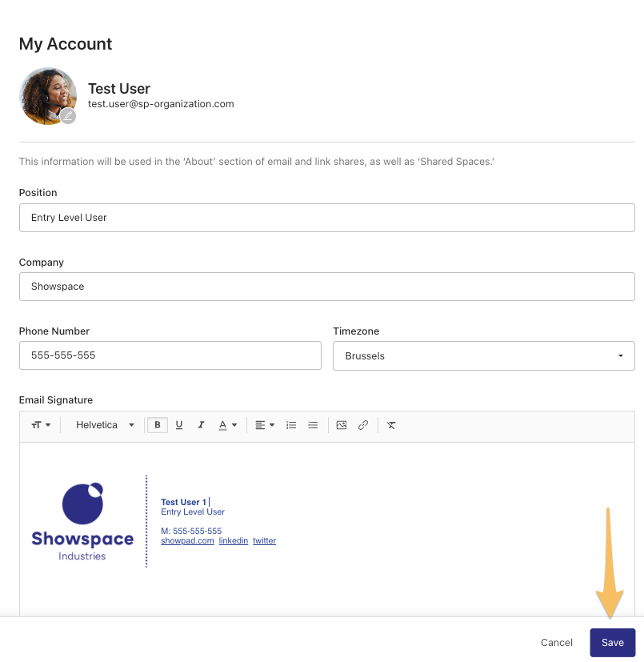Toggle bold formatting in the signature editor

coord(158,425)
